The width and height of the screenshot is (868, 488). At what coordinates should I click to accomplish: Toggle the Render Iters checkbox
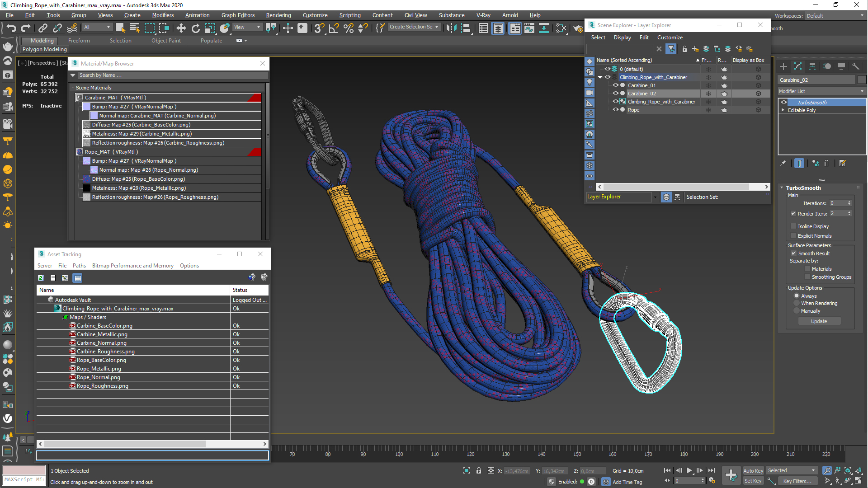(793, 214)
